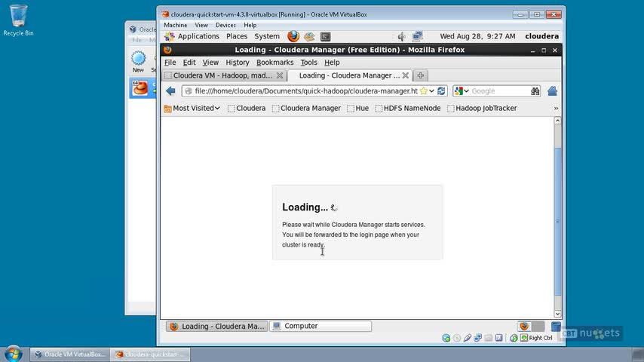This screenshot has width=644, height=362.
Task: Open the VirtualBox View menu
Action: tap(201, 25)
